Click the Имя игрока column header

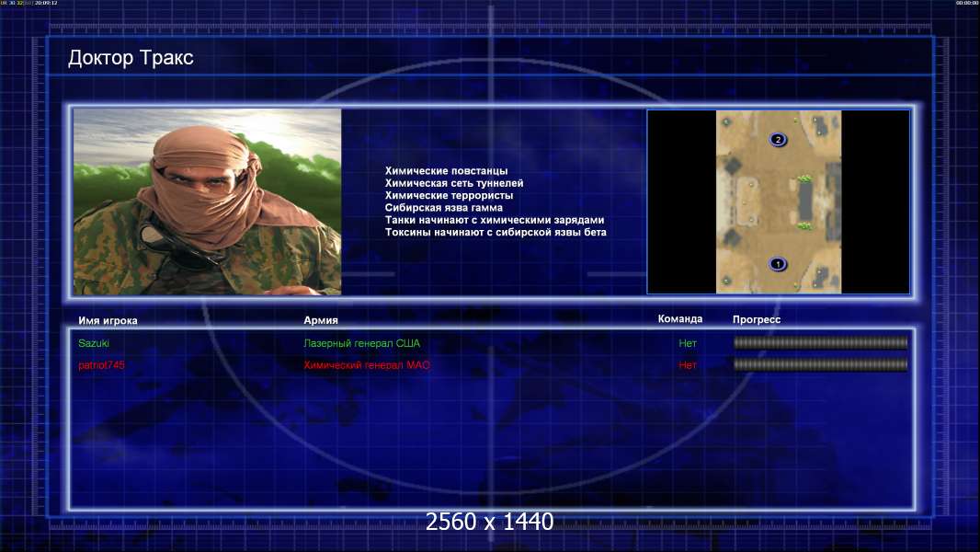pyautogui.click(x=108, y=320)
